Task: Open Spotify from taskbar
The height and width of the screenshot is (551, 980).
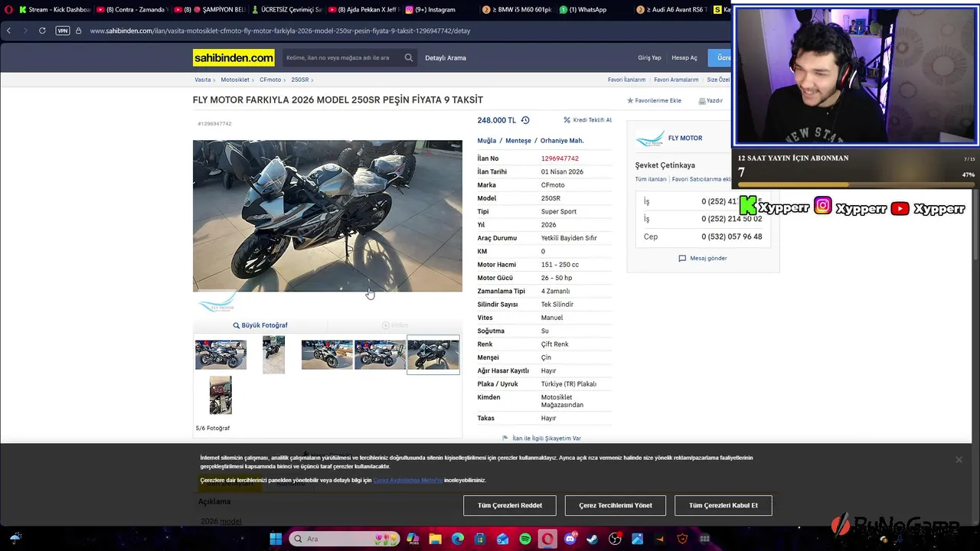Action: pyautogui.click(x=525, y=539)
